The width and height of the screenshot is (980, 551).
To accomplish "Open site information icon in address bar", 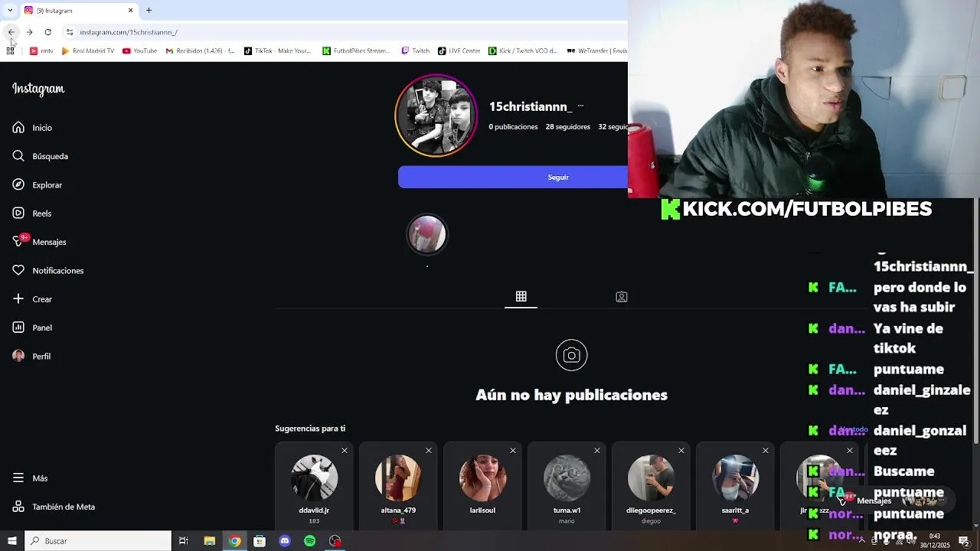I will (x=70, y=32).
